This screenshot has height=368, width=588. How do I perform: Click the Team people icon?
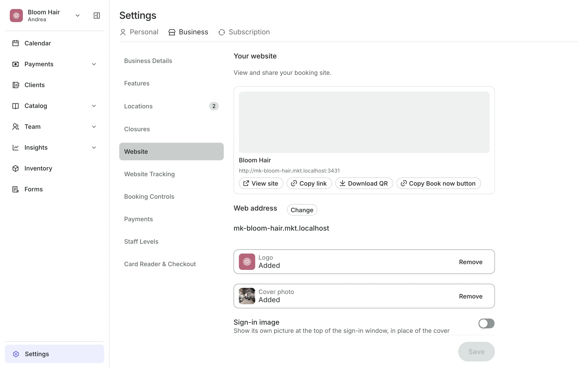(x=16, y=127)
